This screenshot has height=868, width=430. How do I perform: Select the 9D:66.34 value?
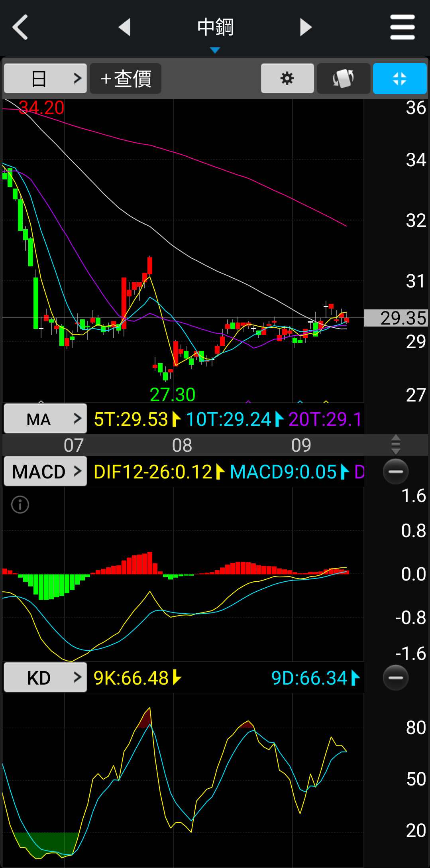coord(310,678)
